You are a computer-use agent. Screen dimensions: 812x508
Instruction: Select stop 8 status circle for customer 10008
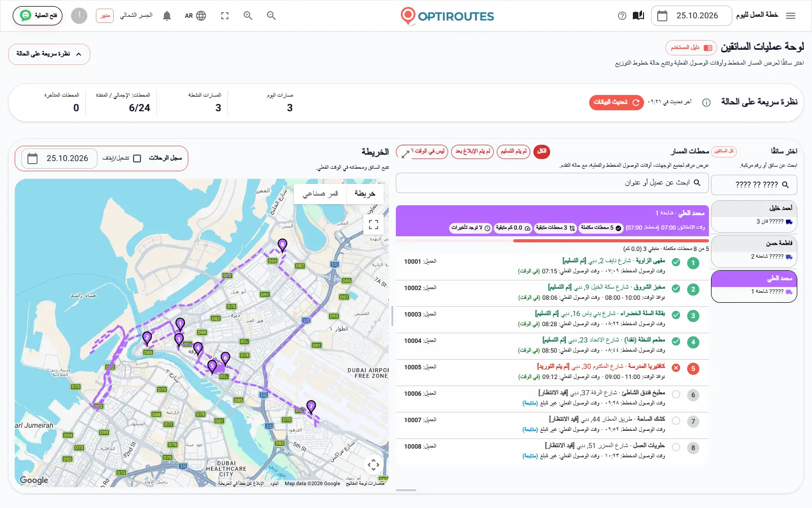pyautogui.click(x=676, y=447)
